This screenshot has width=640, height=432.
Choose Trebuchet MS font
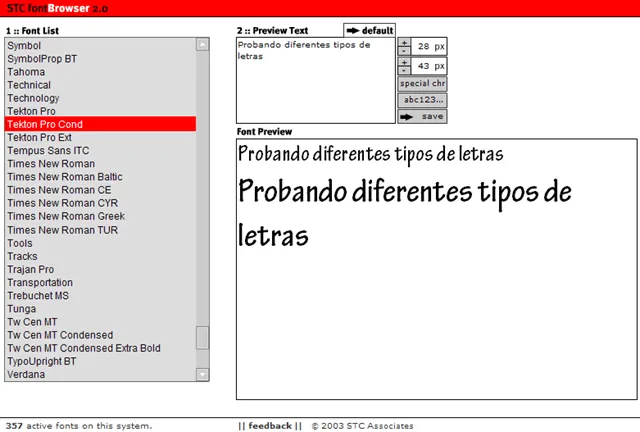(100, 295)
